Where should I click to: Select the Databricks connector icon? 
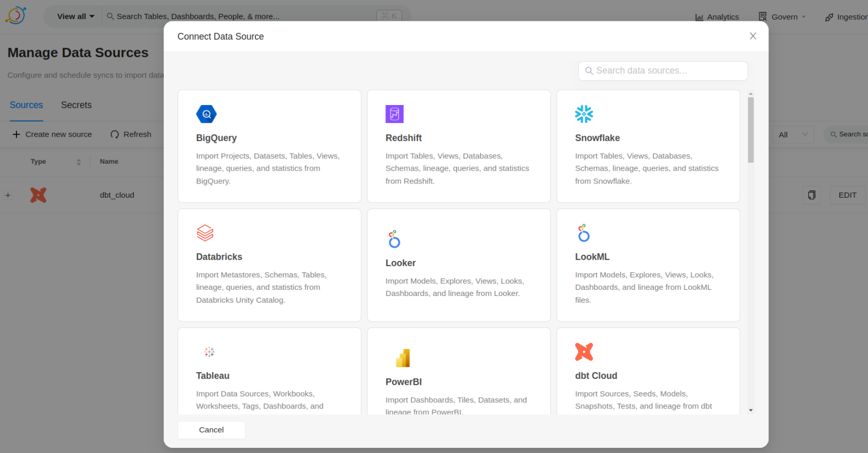click(205, 233)
